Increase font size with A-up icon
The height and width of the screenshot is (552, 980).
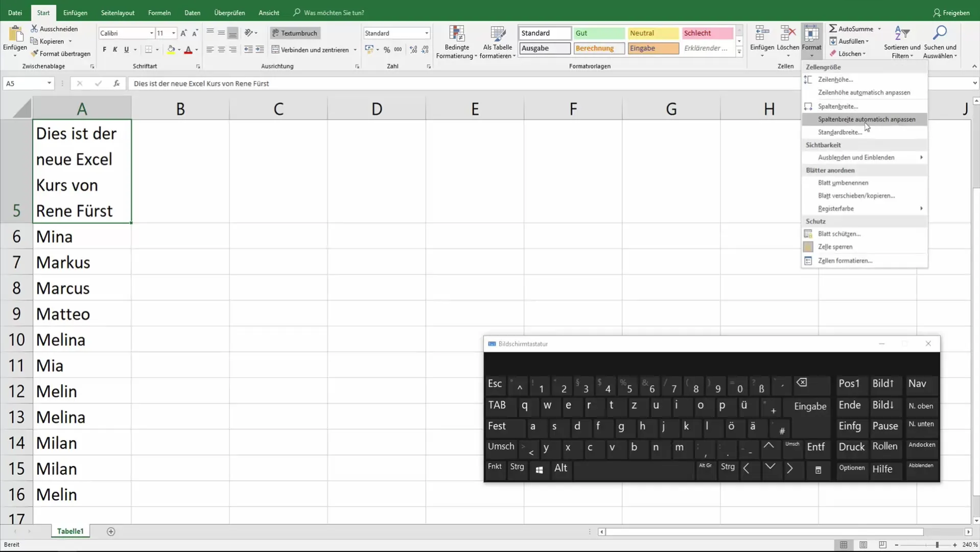183,33
